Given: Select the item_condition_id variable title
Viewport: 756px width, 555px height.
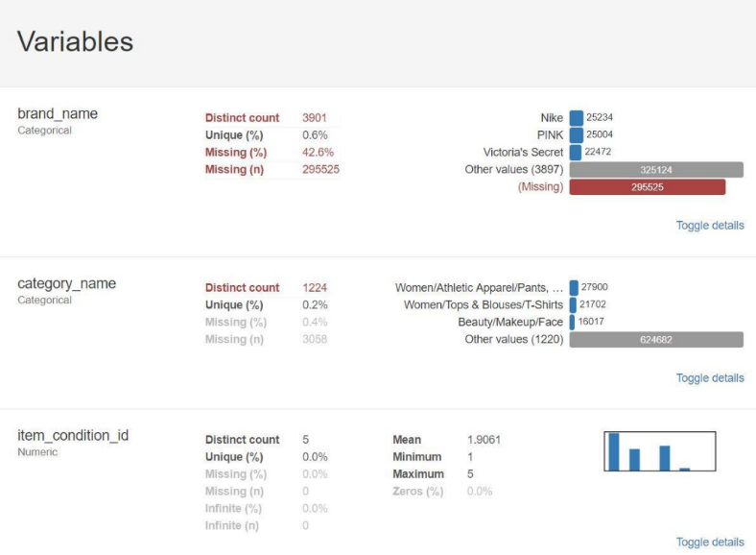Looking at the screenshot, I should coord(73,435).
